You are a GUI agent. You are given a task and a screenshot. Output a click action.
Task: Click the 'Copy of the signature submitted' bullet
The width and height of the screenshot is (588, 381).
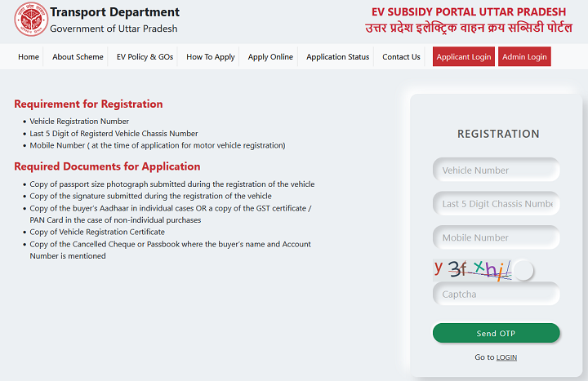151,196
